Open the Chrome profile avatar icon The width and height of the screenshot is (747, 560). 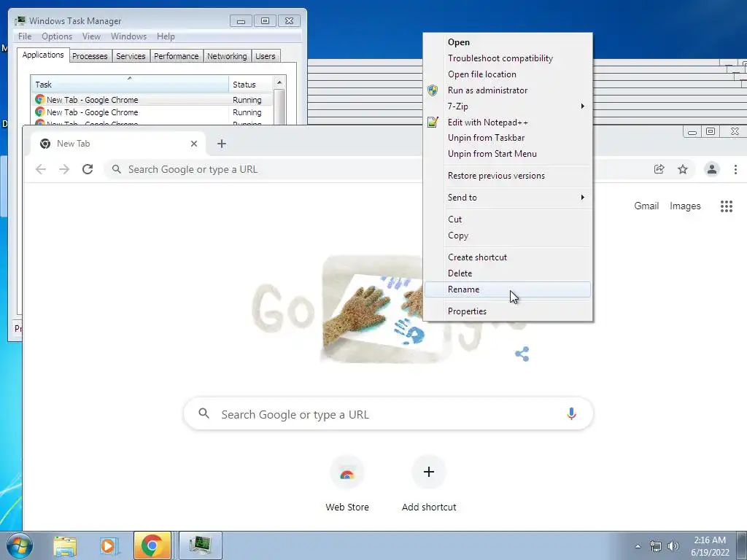tap(712, 169)
